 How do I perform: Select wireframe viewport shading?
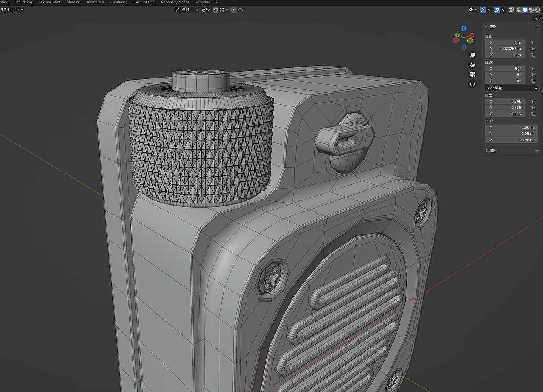519,10
